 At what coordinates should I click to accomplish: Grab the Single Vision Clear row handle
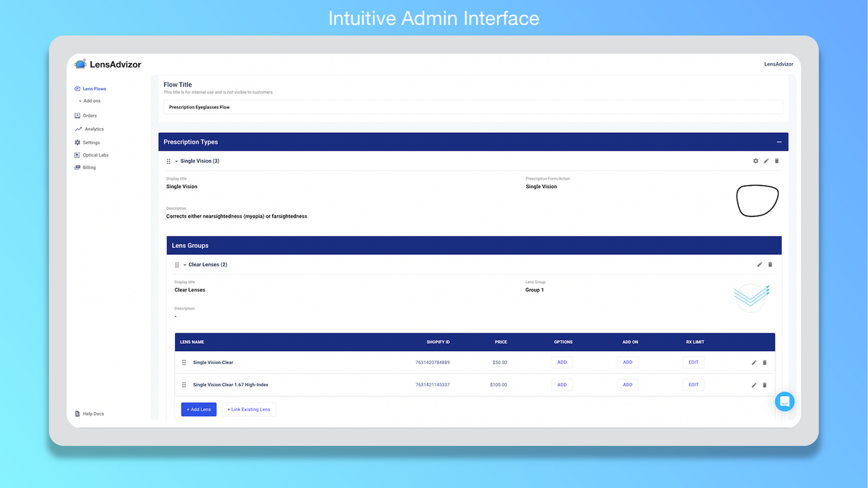coord(184,363)
